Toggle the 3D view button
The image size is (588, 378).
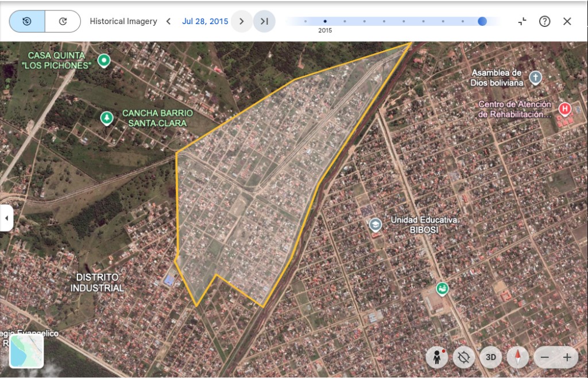coord(490,357)
